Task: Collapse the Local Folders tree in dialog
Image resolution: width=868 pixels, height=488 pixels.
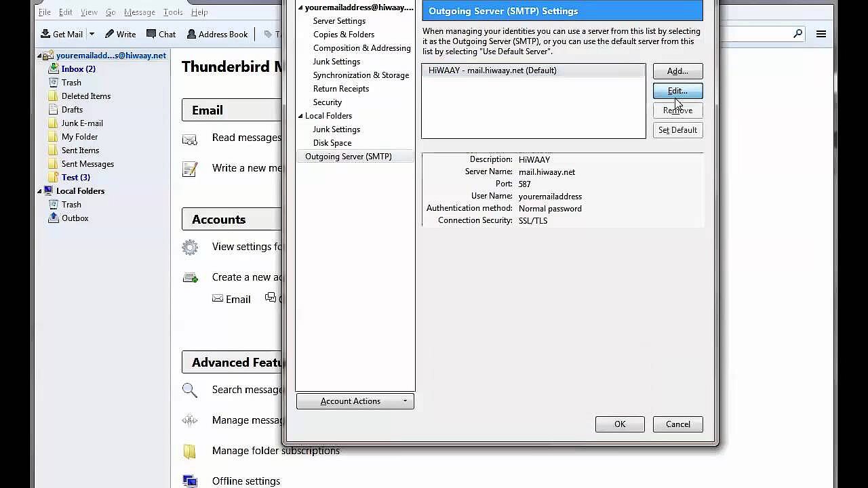Action: click(300, 116)
